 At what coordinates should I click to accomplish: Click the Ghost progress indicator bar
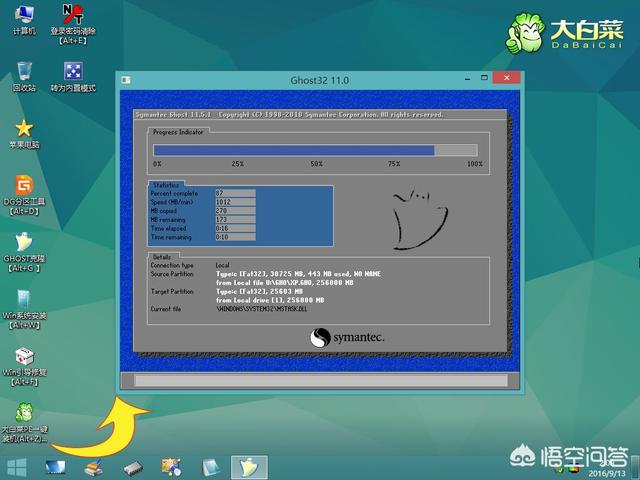point(315,150)
